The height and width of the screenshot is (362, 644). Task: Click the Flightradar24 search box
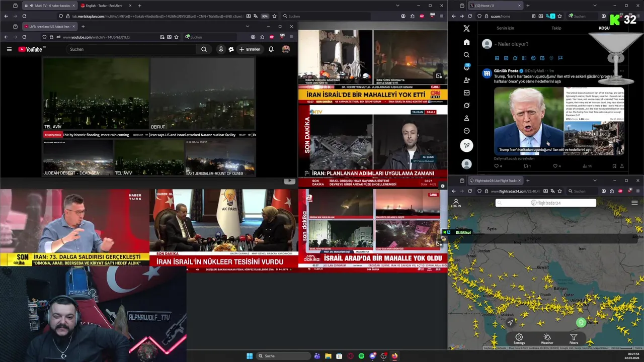(x=546, y=203)
